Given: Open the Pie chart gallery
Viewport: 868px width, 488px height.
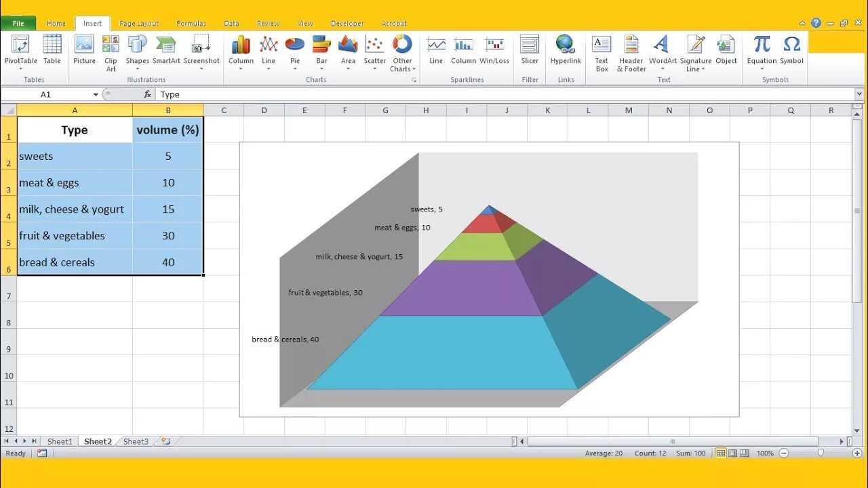Looking at the screenshot, I should click(x=295, y=52).
